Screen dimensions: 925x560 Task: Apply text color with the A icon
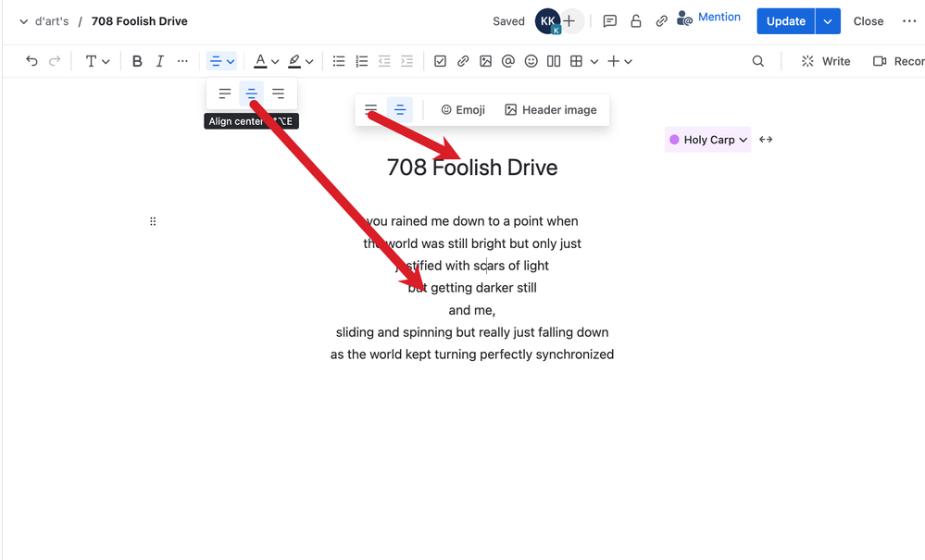point(260,61)
